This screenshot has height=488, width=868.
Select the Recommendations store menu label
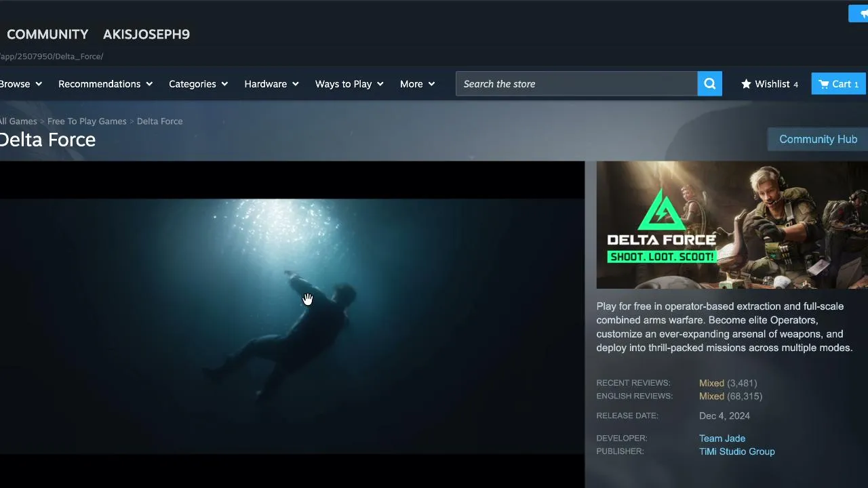[100, 84]
